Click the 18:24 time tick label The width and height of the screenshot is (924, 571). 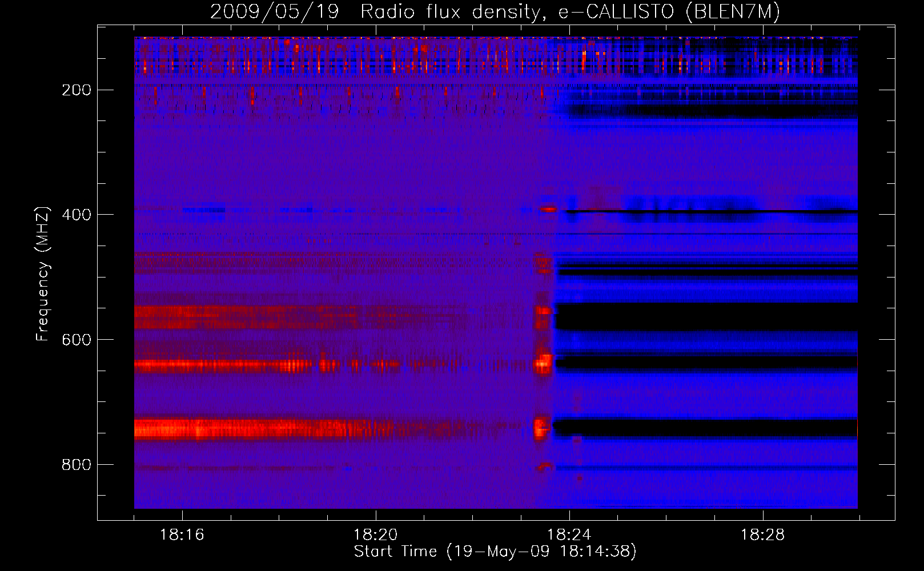click(x=569, y=535)
